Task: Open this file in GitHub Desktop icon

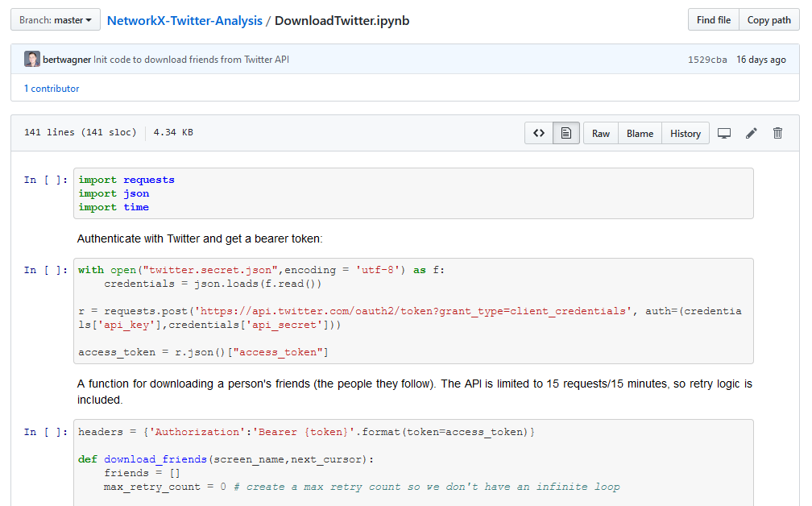Action: click(x=724, y=133)
